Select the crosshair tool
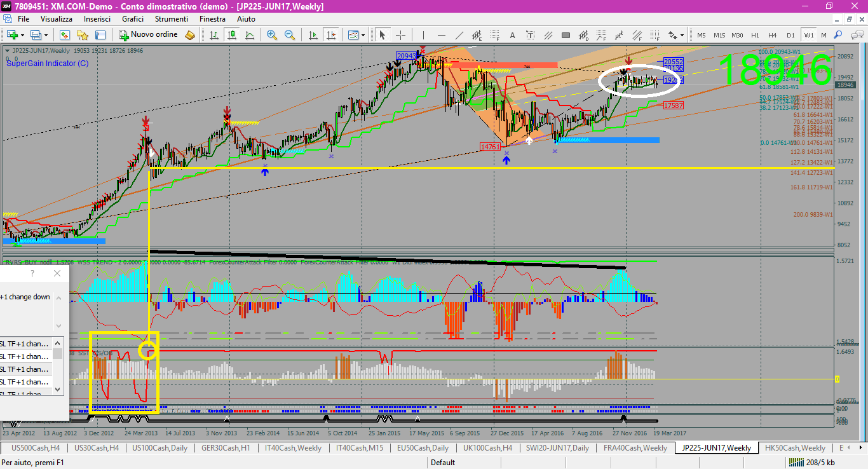This screenshot has width=868, height=469. 400,35
